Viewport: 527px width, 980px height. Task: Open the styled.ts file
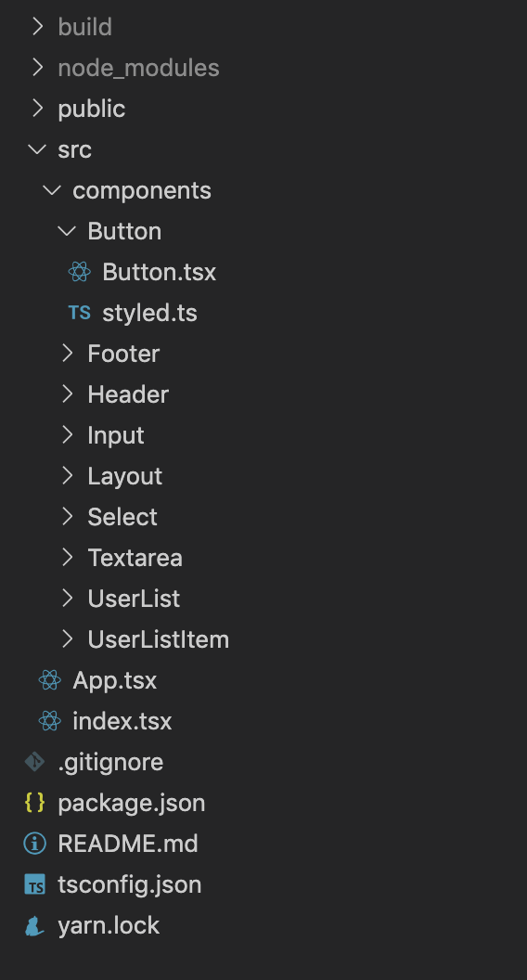tap(149, 313)
